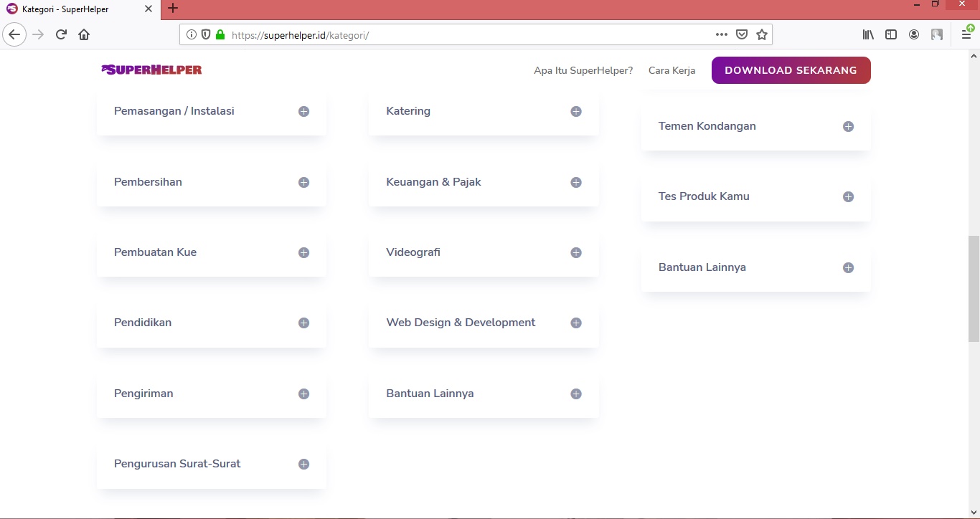Go to the browser home page
980x519 pixels.
point(84,34)
